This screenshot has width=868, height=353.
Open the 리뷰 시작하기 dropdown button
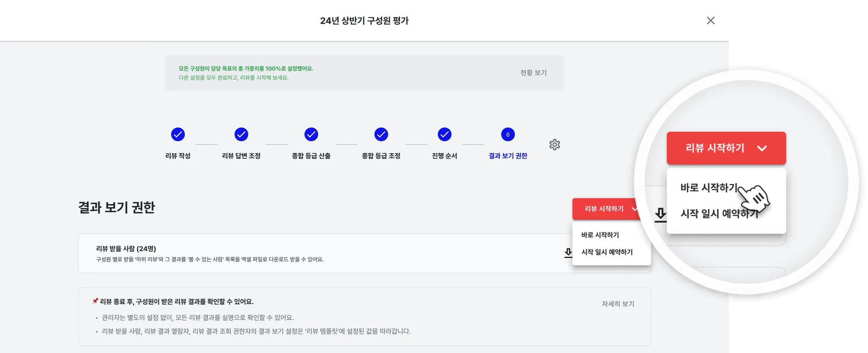(x=605, y=209)
